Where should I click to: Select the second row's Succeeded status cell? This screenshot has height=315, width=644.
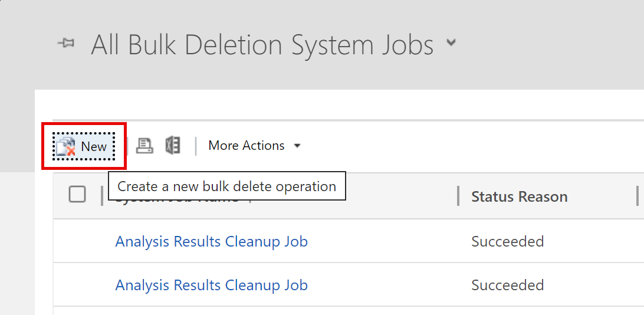(508, 284)
